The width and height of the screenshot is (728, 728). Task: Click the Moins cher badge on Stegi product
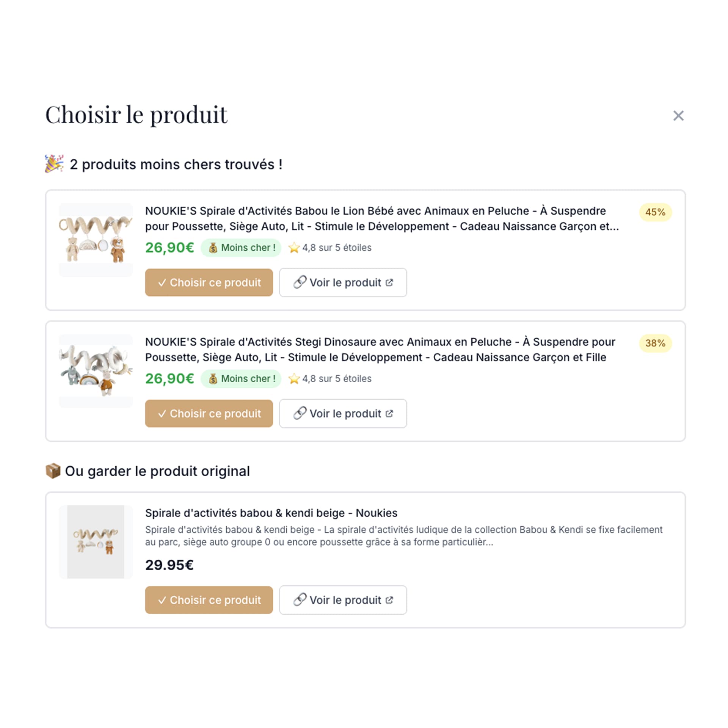[x=241, y=378]
